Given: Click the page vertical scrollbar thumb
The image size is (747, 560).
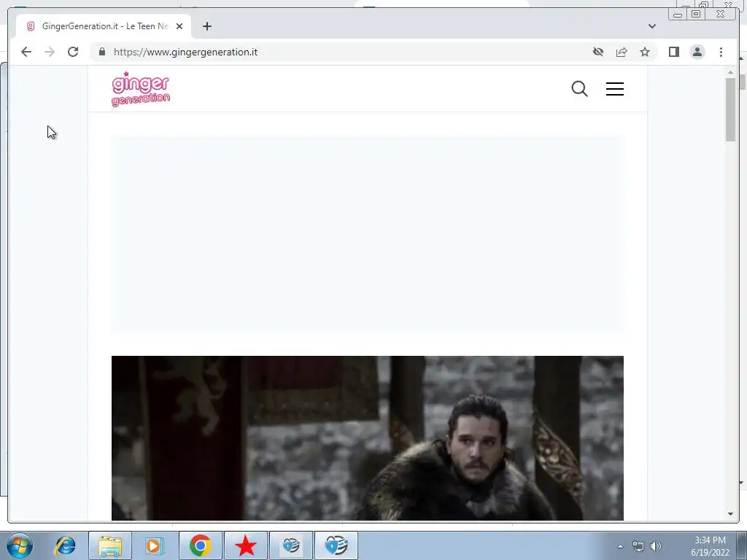Looking at the screenshot, I should (730, 109).
